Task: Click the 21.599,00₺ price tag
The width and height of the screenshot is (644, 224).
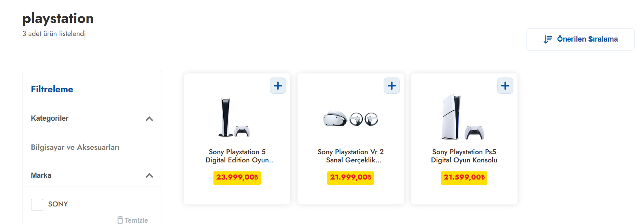Action: point(464,177)
